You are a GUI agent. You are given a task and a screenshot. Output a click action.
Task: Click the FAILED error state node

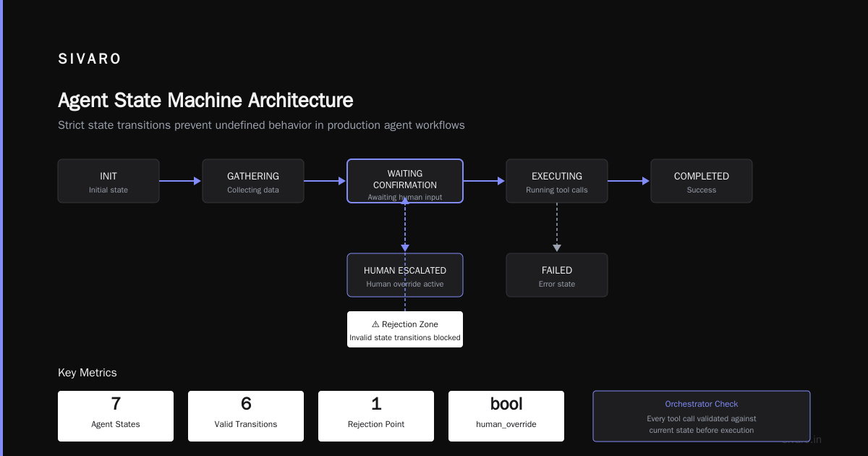tap(557, 275)
